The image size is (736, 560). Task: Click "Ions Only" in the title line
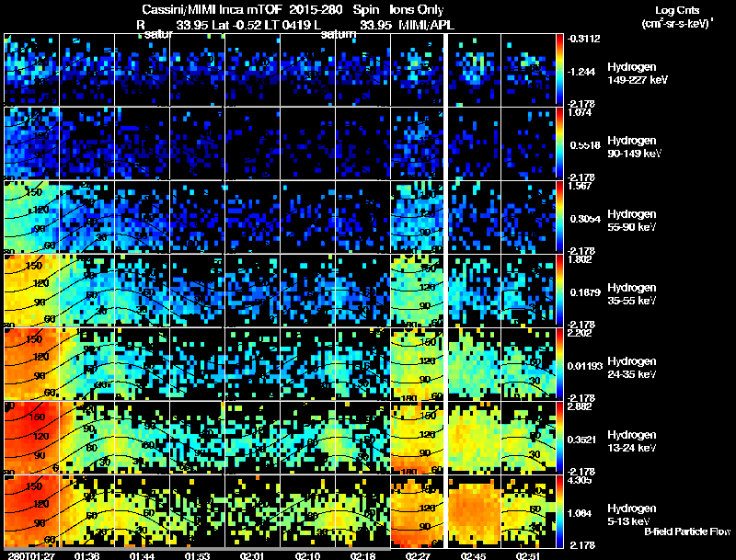coord(417,10)
